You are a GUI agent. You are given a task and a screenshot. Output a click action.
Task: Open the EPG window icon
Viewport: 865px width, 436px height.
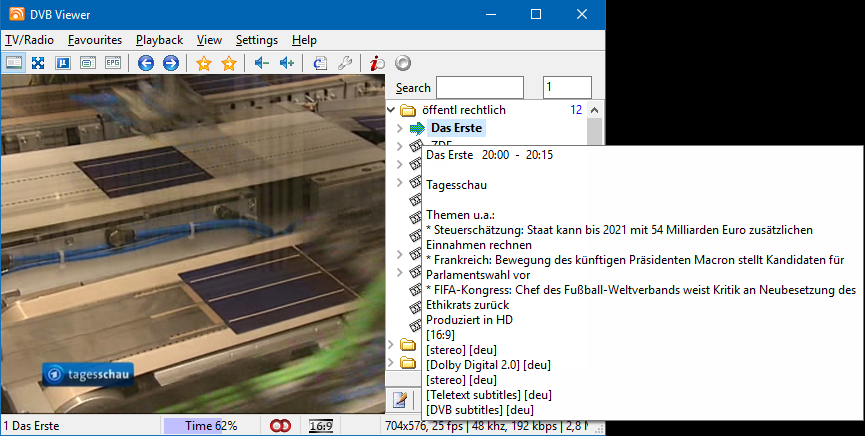coord(113,63)
